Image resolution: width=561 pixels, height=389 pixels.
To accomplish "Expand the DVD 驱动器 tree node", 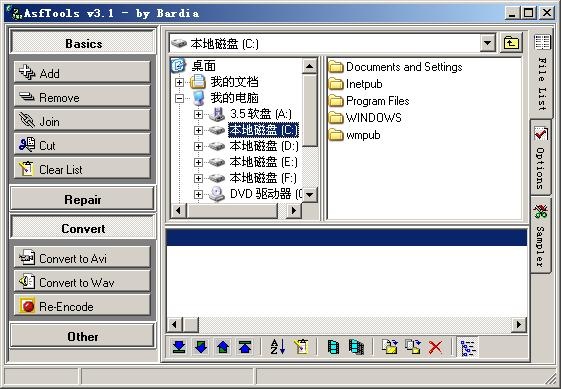I will (x=198, y=194).
